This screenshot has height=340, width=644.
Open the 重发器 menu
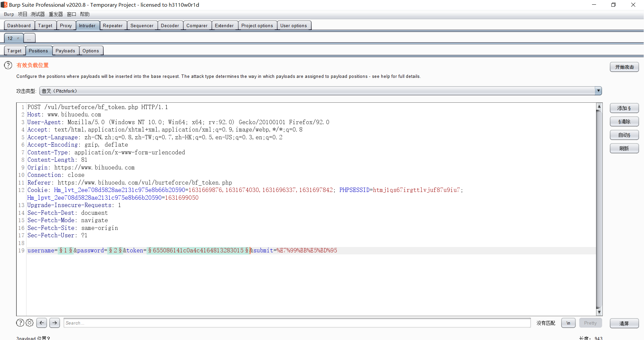(x=56, y=14)
